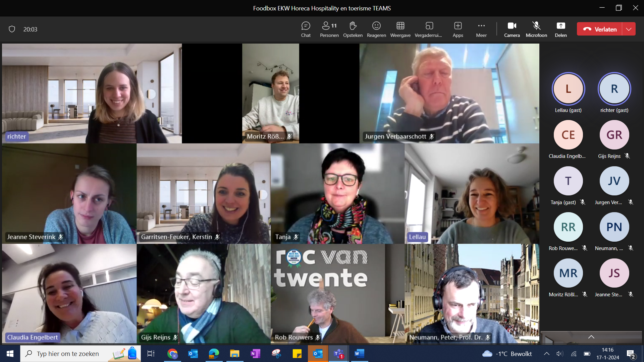This screenshot has width=644, height=362.
Task: Open the Reageren reactions menu
Action: pyautogui.click(x=376, y=29)
